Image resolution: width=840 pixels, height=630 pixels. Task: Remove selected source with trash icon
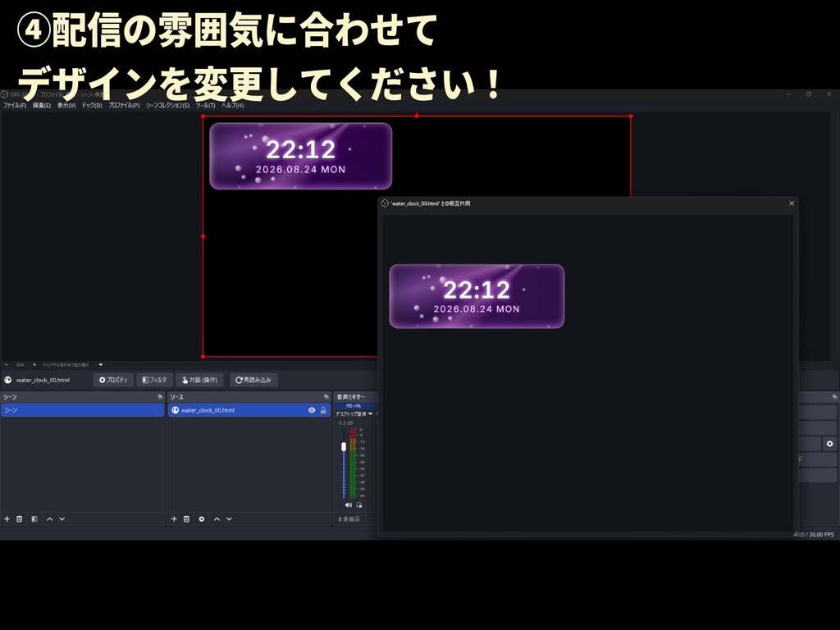click(x=186, y=518)
